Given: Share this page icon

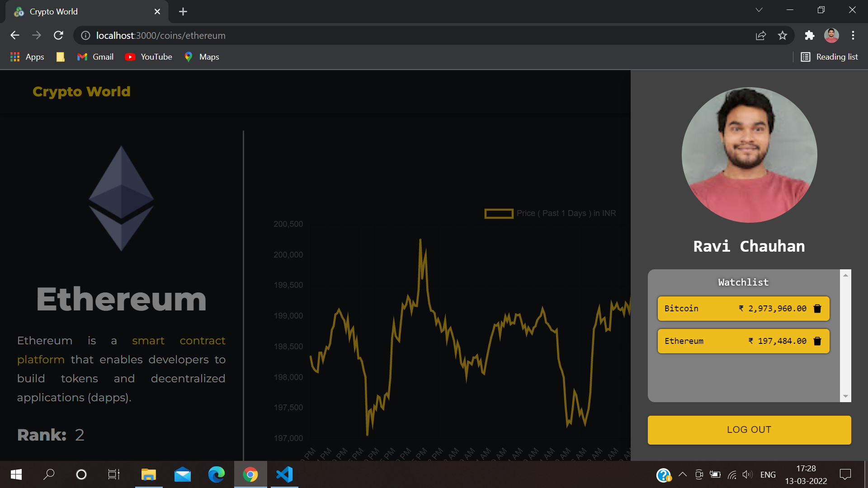Looking at the screenshot, I should tap(761, 35).
